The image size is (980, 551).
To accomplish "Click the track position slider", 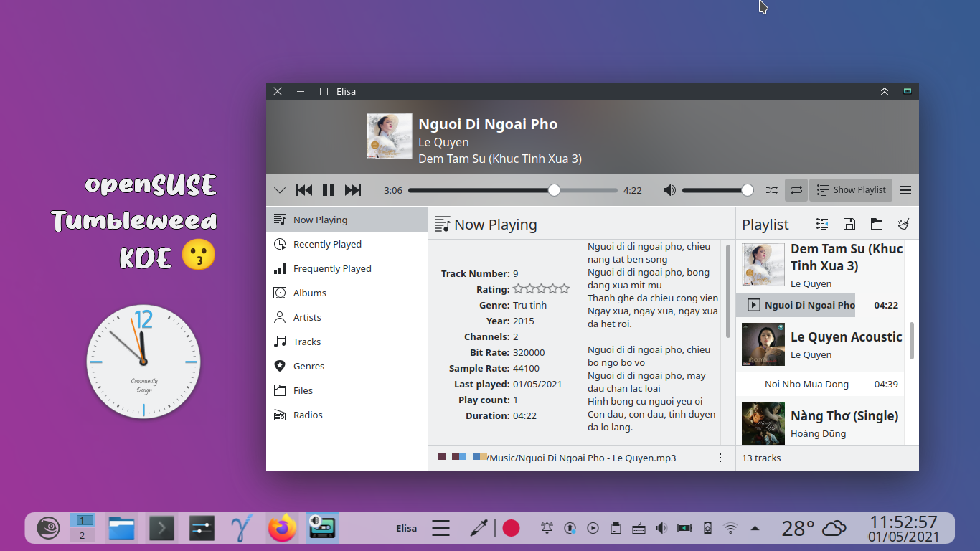I will [512, 190].
